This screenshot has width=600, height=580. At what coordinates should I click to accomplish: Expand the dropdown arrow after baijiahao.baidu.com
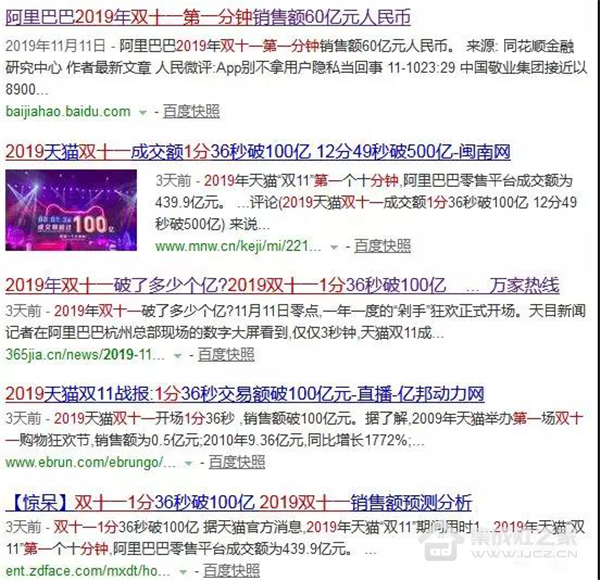pyautogui.click(x=143, y=113)
